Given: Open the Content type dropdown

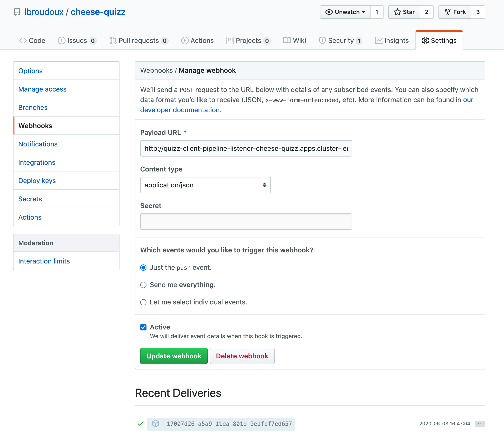Looking at the screenshot, I should coord(205,185).
